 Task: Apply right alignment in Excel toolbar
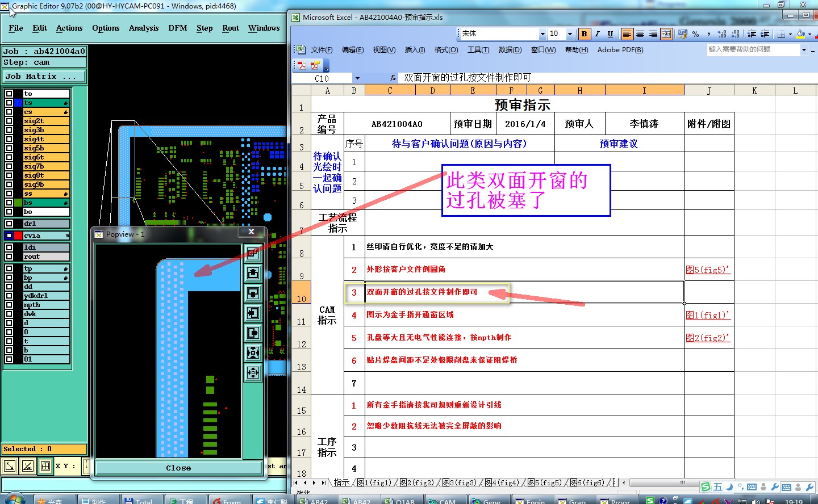point(653,34)
